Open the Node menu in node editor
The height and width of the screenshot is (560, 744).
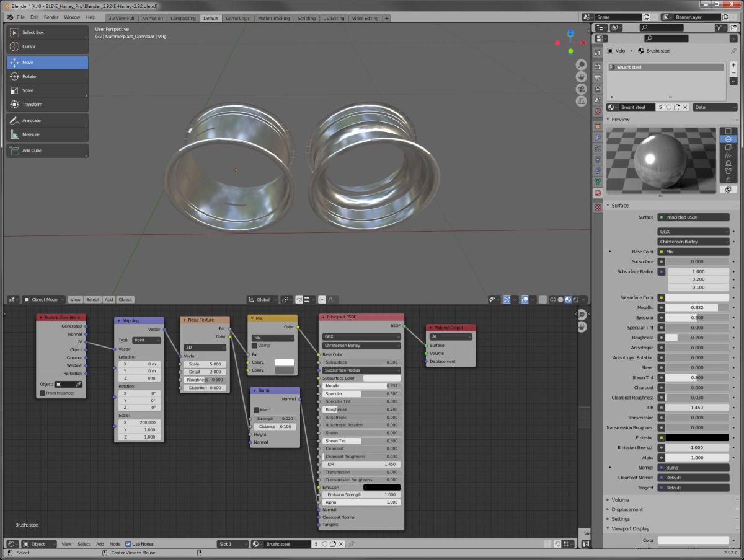pos(115,544)
